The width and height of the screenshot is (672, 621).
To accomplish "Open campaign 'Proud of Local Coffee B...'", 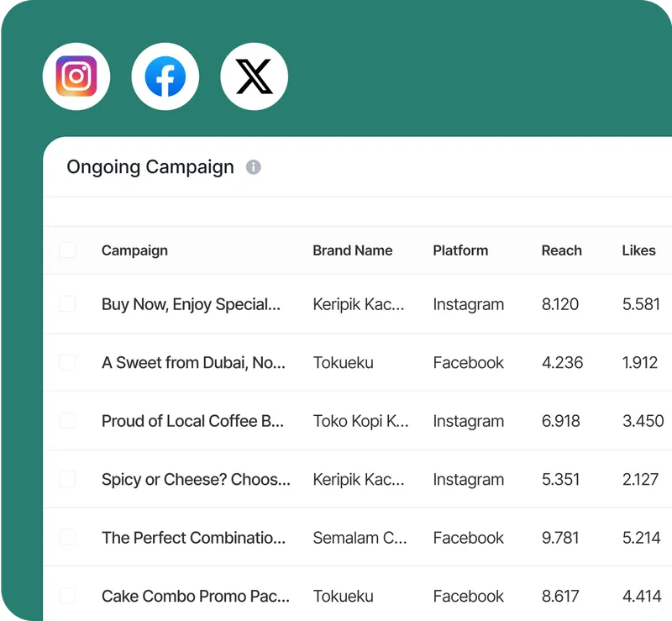I will pyautogui.click(x=192, y=421).
